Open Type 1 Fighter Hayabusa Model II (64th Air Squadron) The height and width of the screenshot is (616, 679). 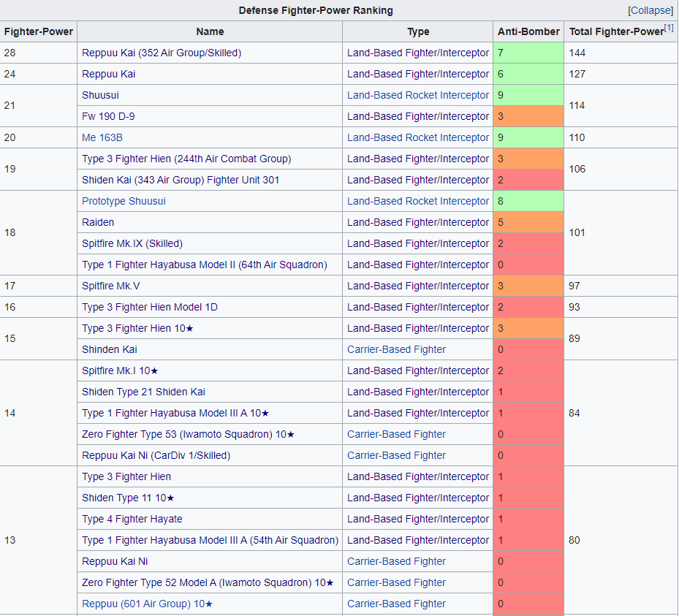click(205, 265)
